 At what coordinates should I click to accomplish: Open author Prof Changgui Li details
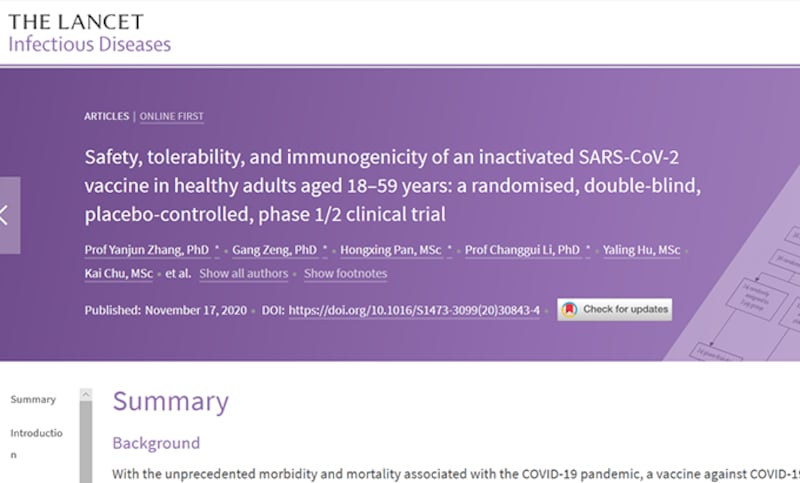[x=524, y=248]
